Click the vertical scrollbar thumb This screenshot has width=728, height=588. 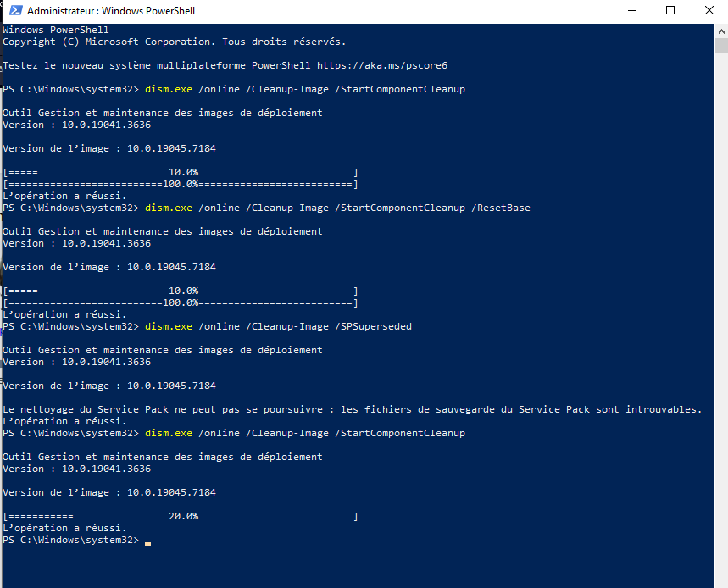tap(721, 45)
